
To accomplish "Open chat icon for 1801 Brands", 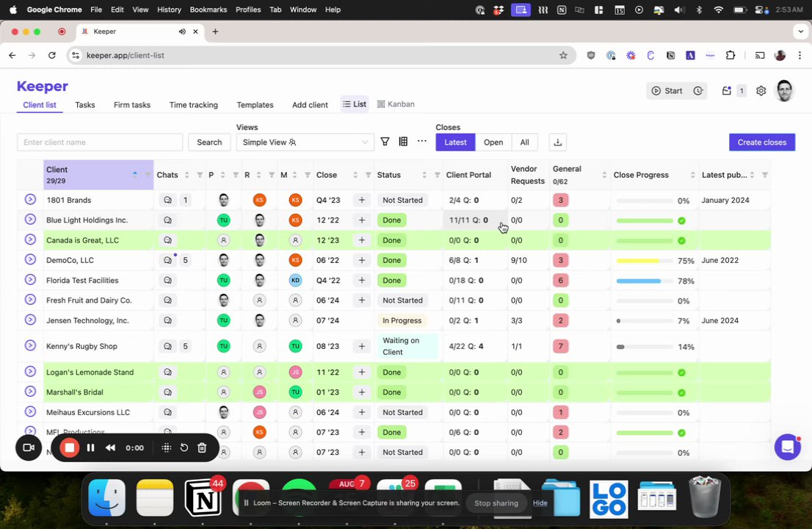I will 168,200.
